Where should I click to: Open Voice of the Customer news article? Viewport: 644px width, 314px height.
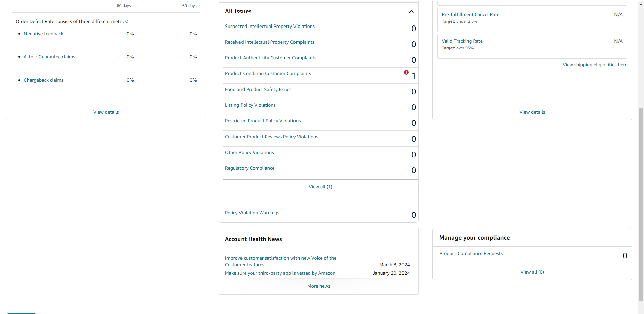click(281, 261)
